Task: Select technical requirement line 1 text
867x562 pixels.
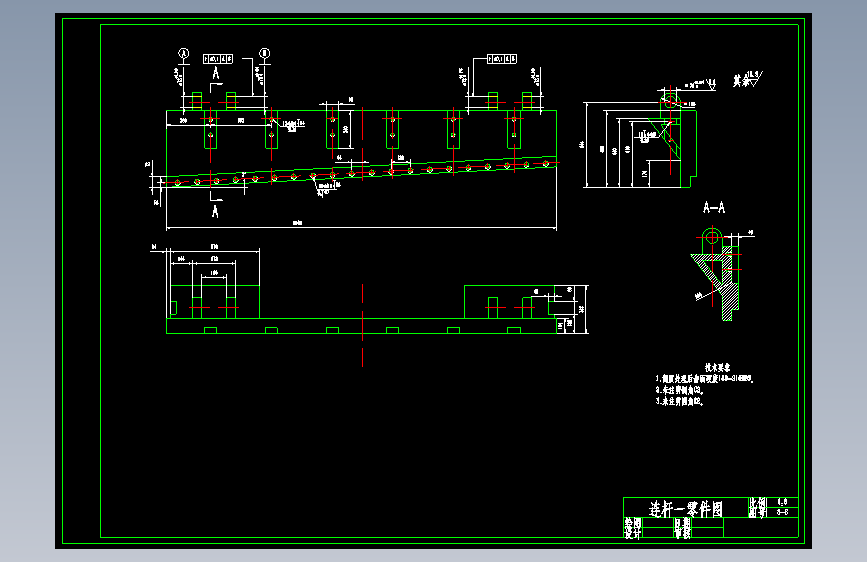Action: [x=705, y=379]
